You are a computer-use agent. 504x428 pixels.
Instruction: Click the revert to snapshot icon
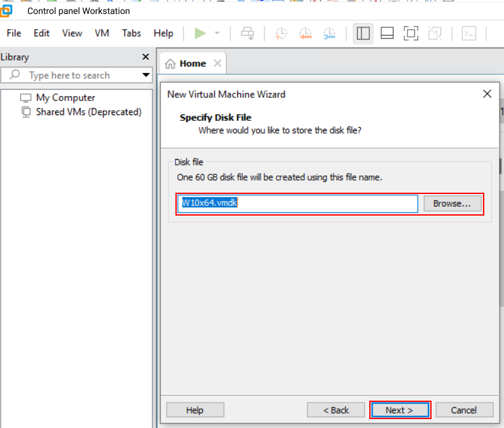coord(305,34)
